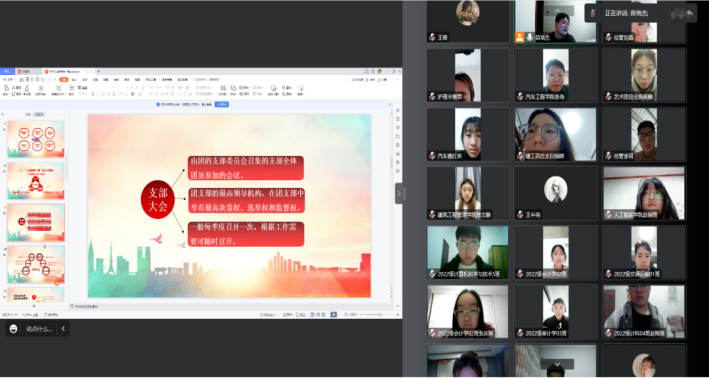The image size is (709, 378).
Task: Select the second slide thumbnail with triangle diagram
Action: (x=36, y=181)
